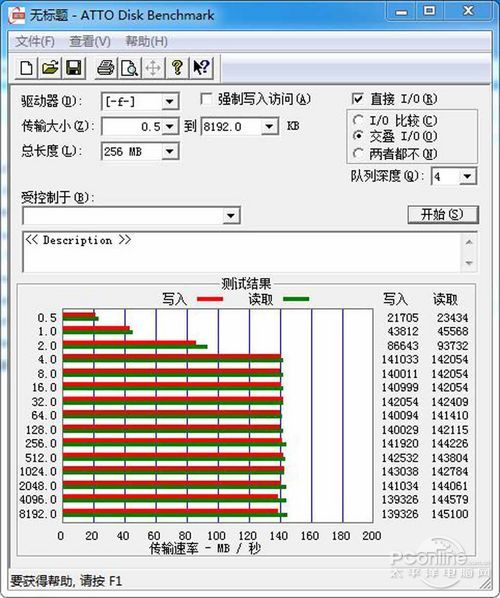Click the red 写入 legend swatch

[210, 299]
